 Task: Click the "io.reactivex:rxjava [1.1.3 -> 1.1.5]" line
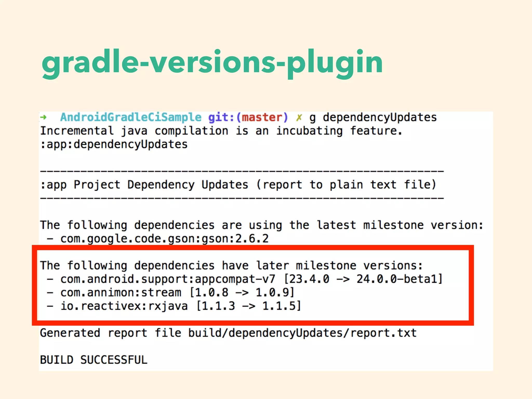pyautogui.click(x=174, y=306)
